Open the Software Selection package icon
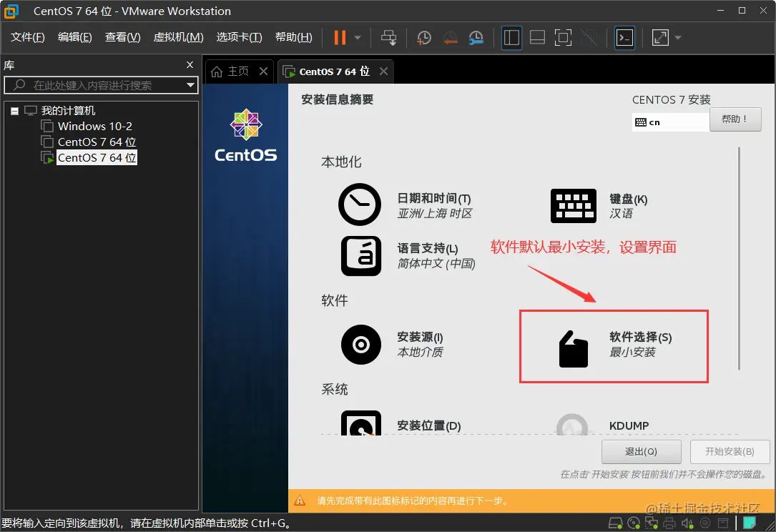Image resolution: width=776 pixels, height=532 pixels. coord(573,348)
